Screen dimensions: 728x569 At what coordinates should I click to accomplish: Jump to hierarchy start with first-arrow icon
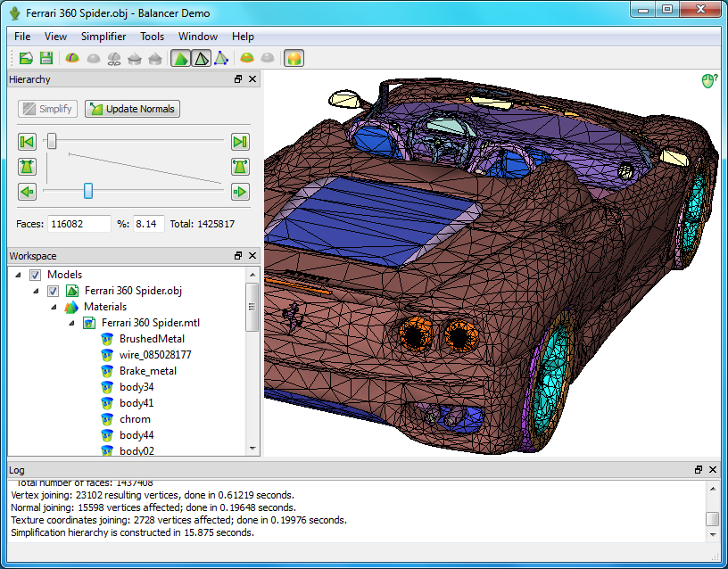click(27, 142)
